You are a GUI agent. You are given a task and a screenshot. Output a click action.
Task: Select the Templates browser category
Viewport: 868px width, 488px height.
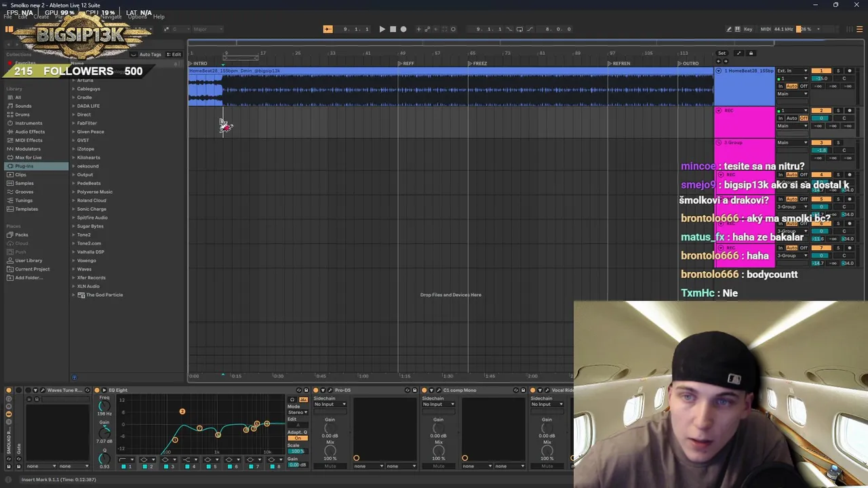(26, 209)
